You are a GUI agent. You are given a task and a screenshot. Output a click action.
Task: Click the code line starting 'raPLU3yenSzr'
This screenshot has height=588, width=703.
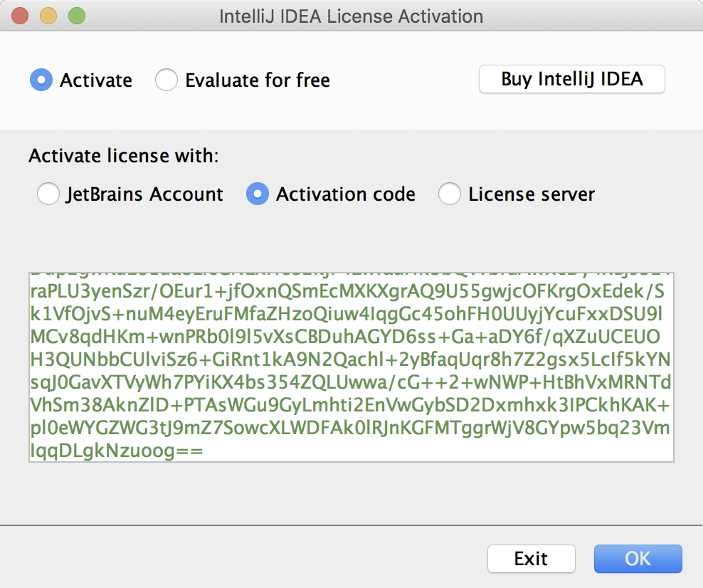347,291
